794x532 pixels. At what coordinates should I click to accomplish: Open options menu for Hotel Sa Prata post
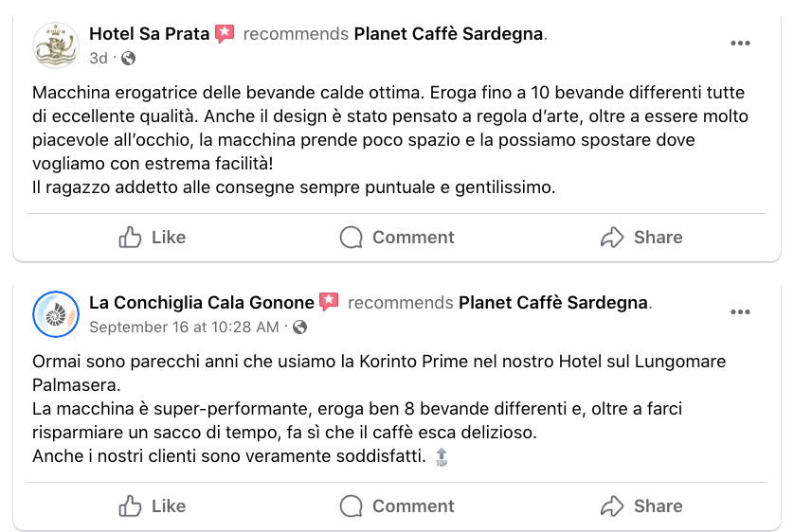coord(741,44)
